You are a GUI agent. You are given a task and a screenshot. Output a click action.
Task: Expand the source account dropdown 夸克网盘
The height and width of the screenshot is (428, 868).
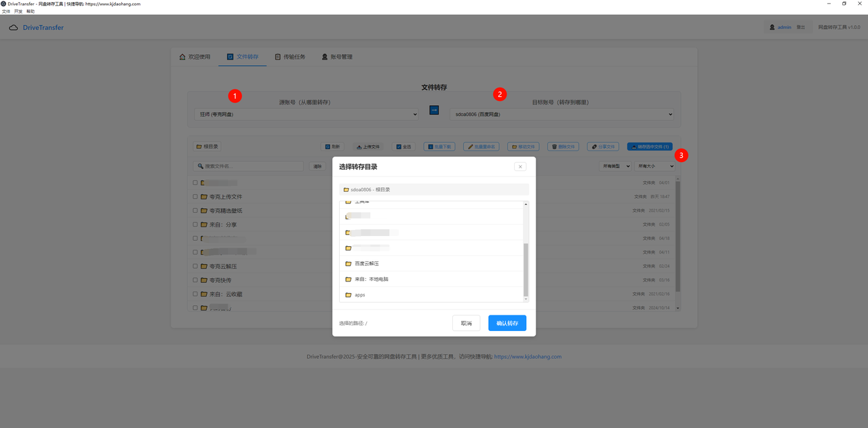point(307,115)
